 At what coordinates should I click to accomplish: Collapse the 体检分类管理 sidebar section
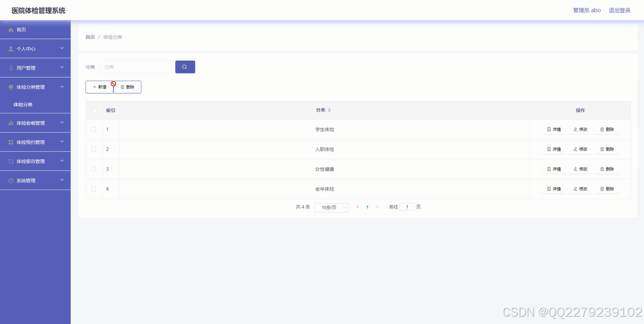coord(35,86)
